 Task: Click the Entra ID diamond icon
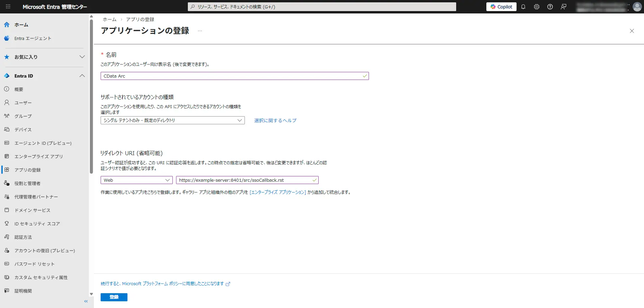click(x=7, y=76)
